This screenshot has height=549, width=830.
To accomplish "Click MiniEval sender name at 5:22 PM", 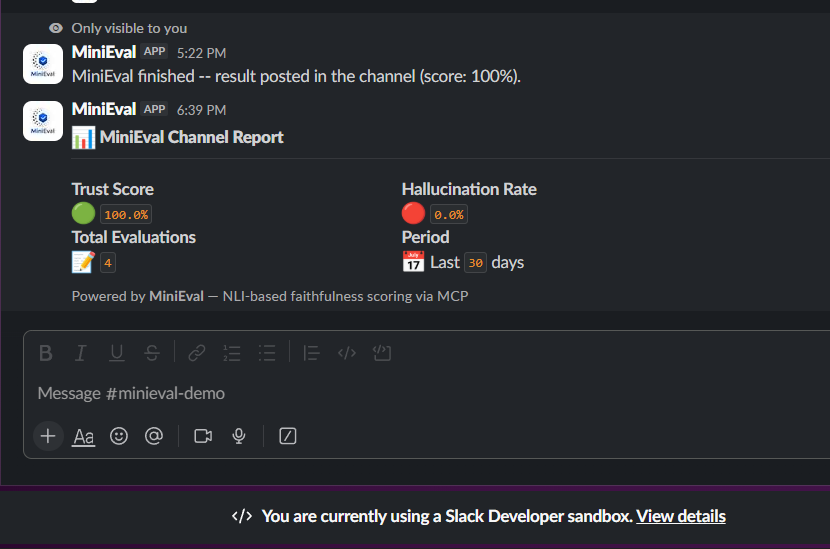I will click(104, 52).
